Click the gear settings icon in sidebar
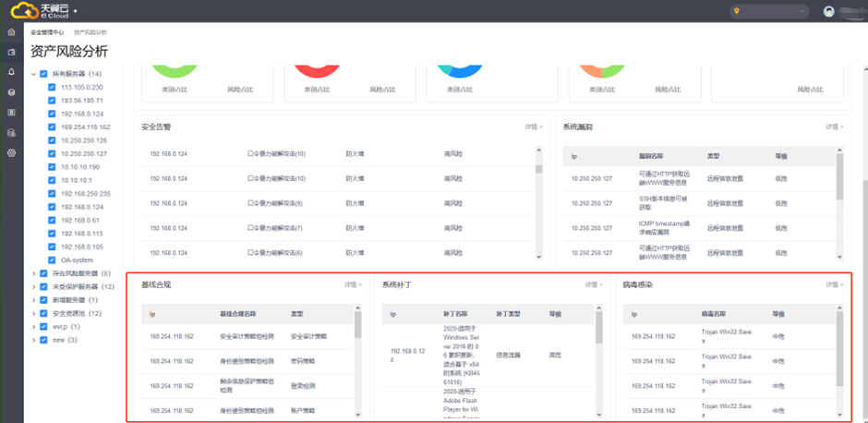This screenshot has width=868, height=423. 11,152
